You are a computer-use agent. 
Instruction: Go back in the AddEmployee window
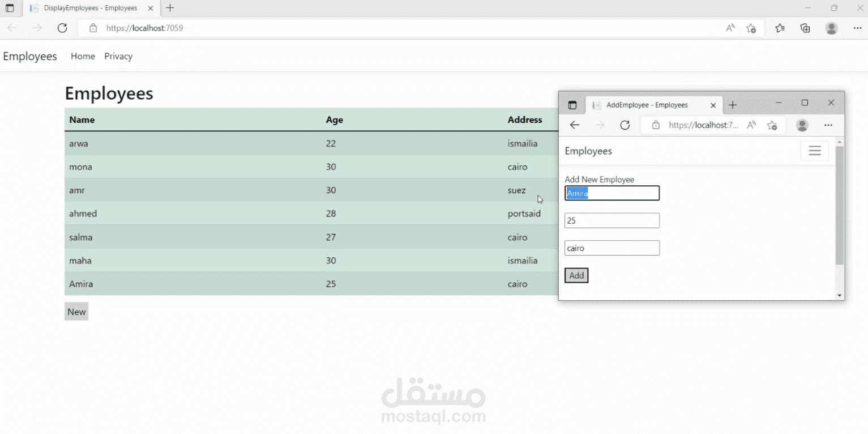575,125
